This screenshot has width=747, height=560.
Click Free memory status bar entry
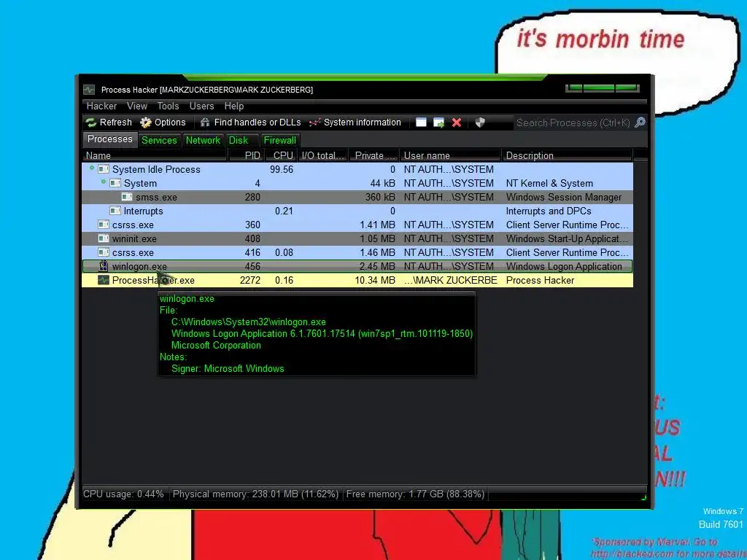click(415, 494)
